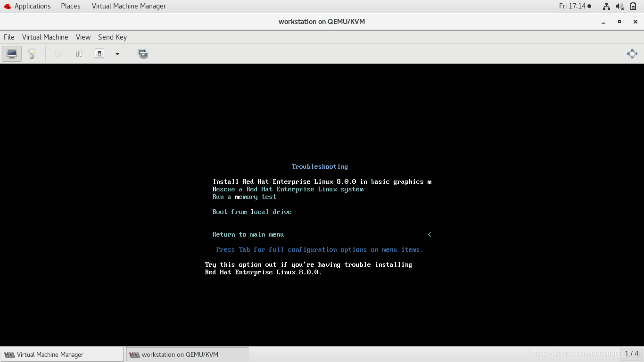
Task: Click Virtual Machine Manager in top panel
Action: click(x=129, y=6)
